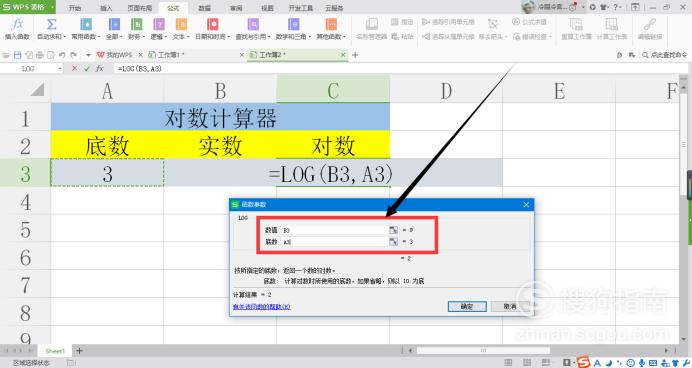Click the Define Name (指定) ribbon icon
692x368 pixels.
402,22
